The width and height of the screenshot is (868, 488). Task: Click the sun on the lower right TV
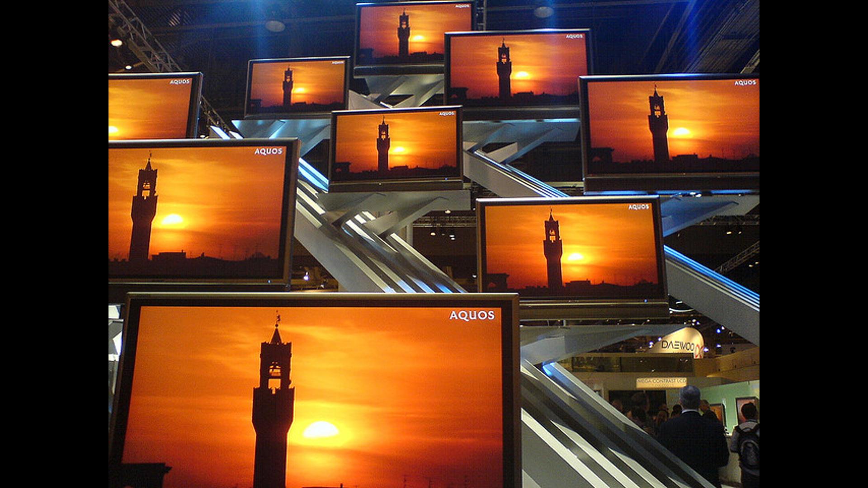point(575,257)
